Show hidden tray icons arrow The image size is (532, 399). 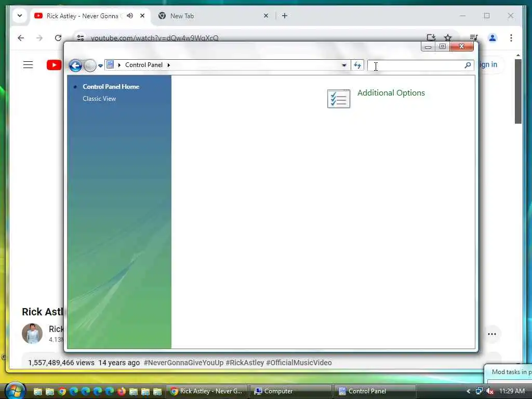point(468,391)
